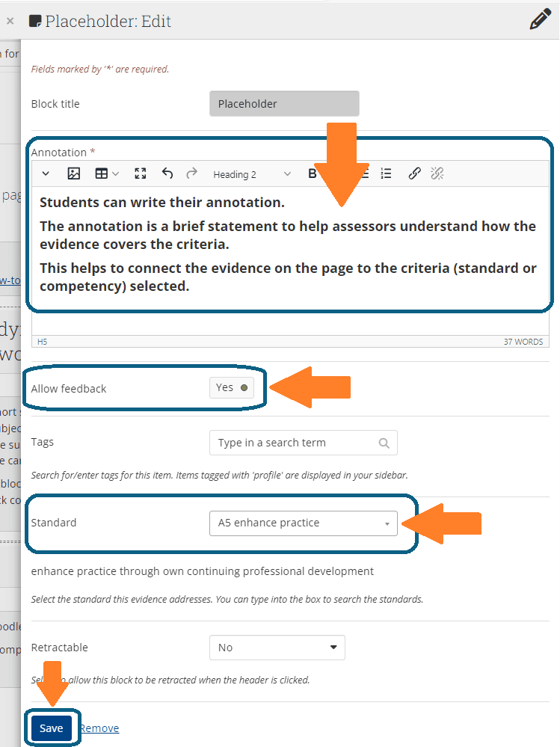Open the Heading 2 format dropdown

point(251,174)
